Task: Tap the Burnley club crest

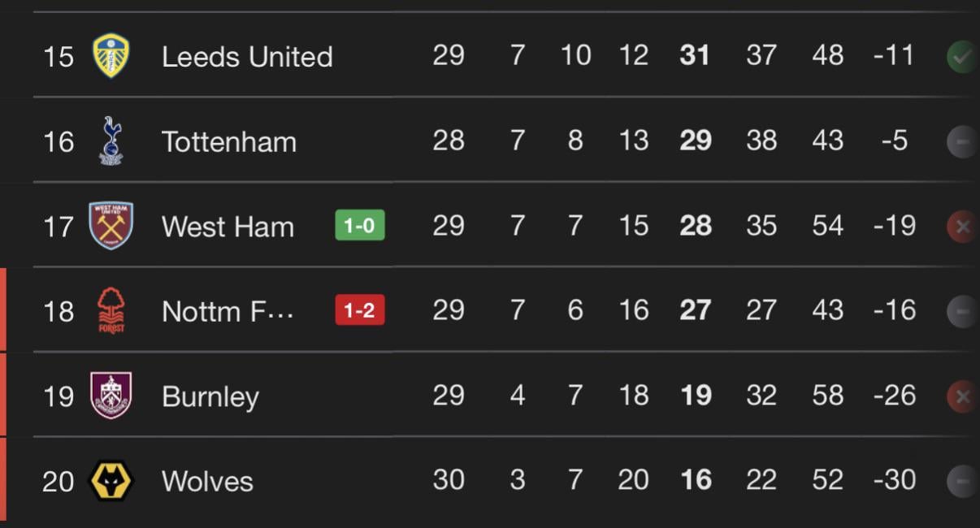Action: pyautogui.click(x=111, y=396)
